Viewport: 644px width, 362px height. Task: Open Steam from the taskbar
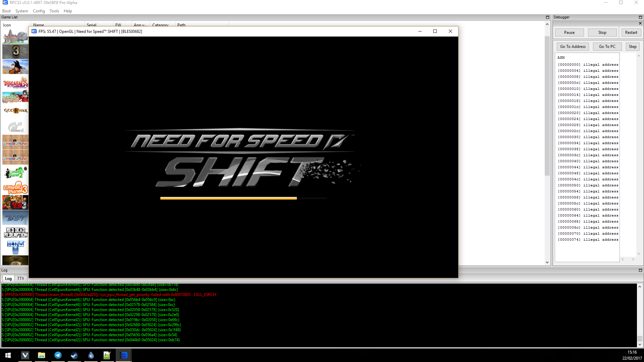pos(74,355)
